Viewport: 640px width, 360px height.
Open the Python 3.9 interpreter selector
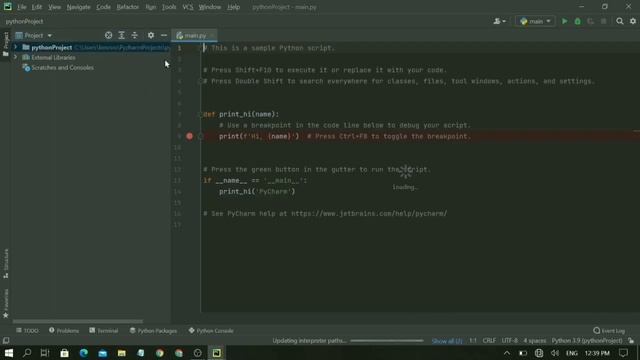point(587,341)
